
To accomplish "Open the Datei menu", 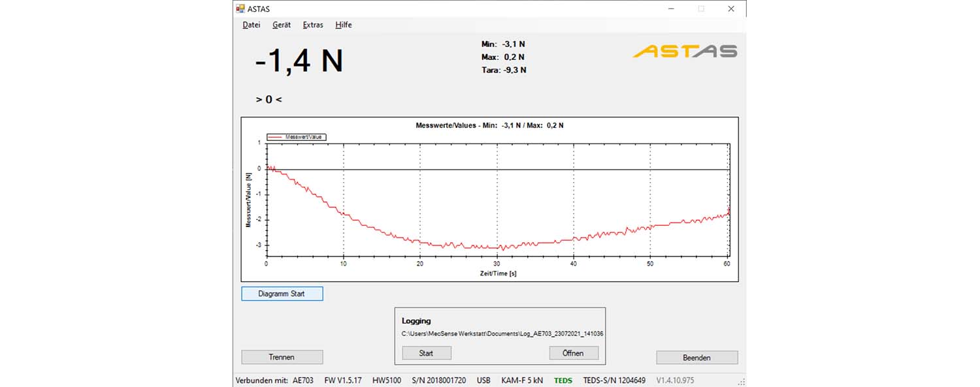I will click(x=251, y=25).
